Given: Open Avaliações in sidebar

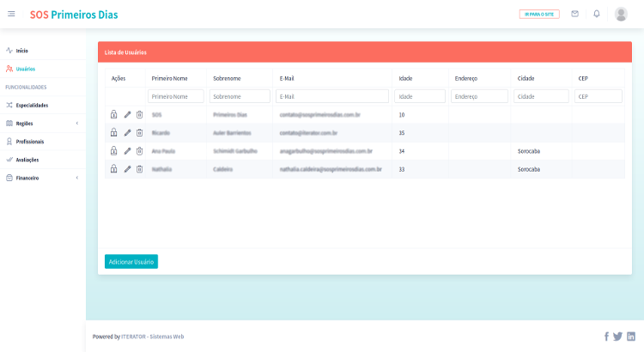Looking at the screenshot, I should click(x=27, y=160).
